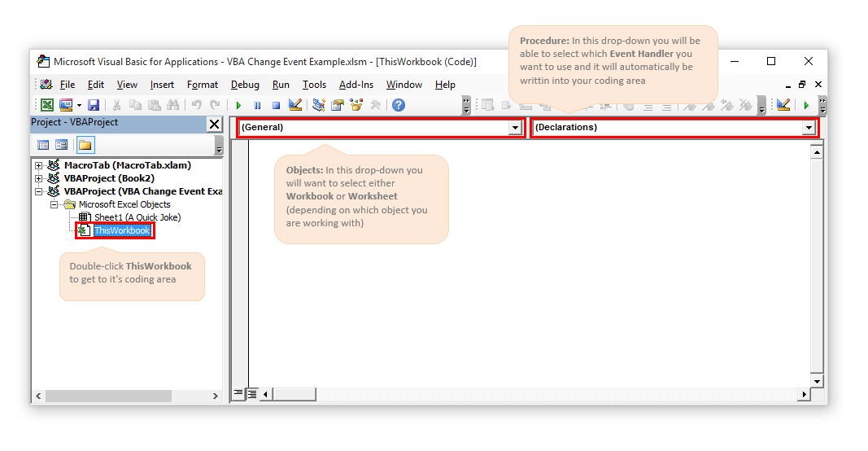Click the Reset (stop) toolbar icon
Image resolution: width=868 pixels, height=451 pixels.
point(276,105)
